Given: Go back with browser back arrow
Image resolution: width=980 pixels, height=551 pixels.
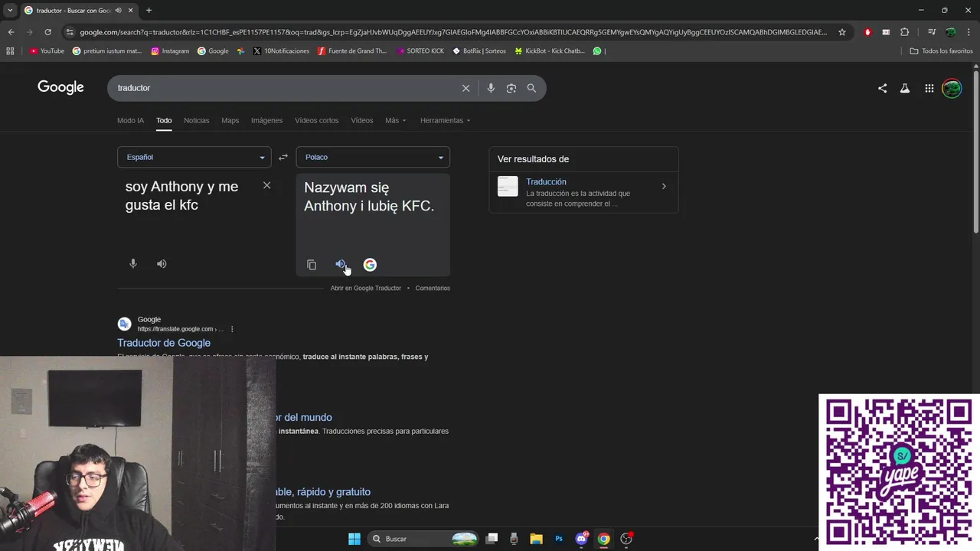Looking at the screenshot, I should (11, 32).
